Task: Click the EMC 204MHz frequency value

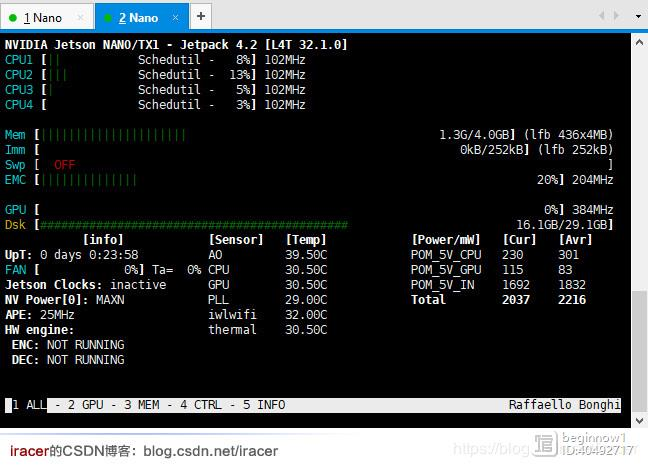Action: (x=593, y=180)
